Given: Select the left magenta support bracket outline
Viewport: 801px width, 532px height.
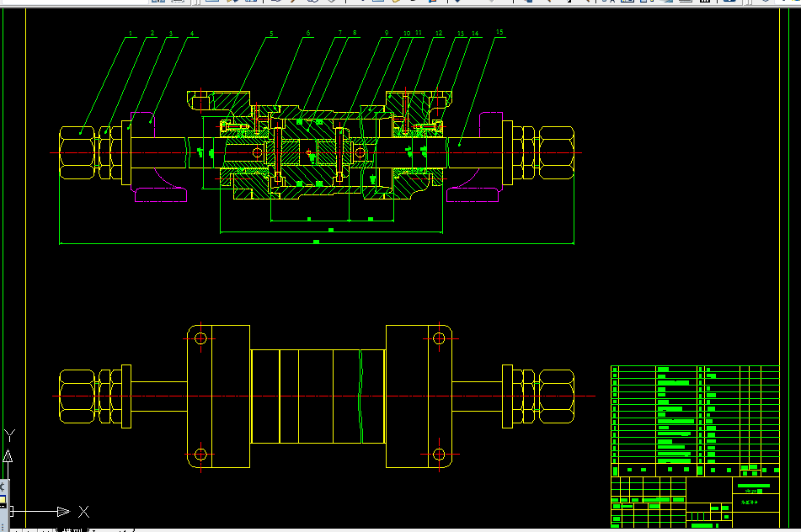Looking at the screenshot, I should tap(159, 157).
